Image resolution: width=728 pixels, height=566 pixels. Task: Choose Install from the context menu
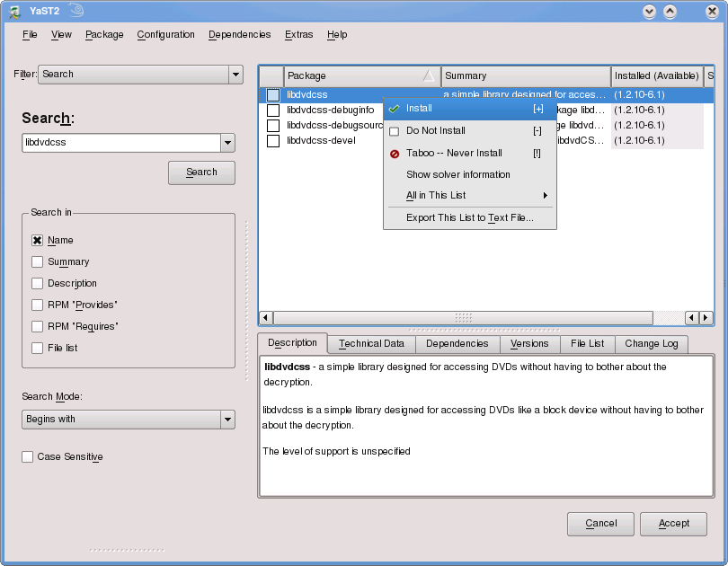(x=470, y=109)
